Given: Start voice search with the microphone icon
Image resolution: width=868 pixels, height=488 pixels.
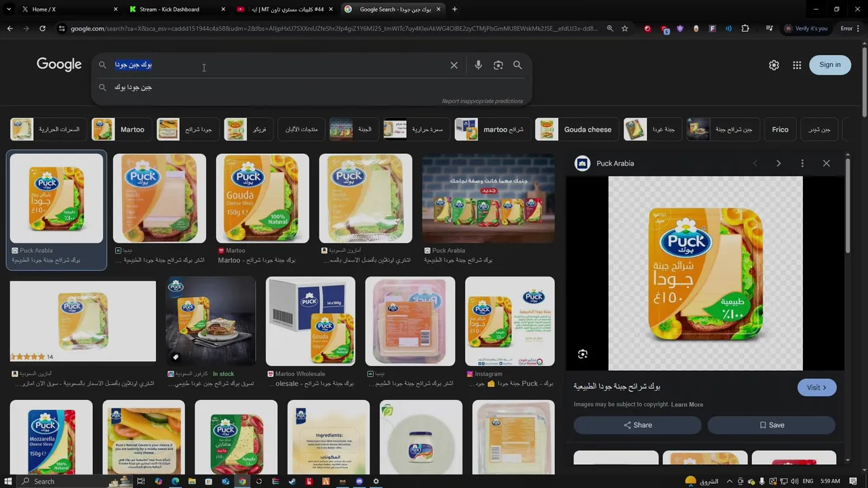Looking at the screenshot, I should (478, 65).
